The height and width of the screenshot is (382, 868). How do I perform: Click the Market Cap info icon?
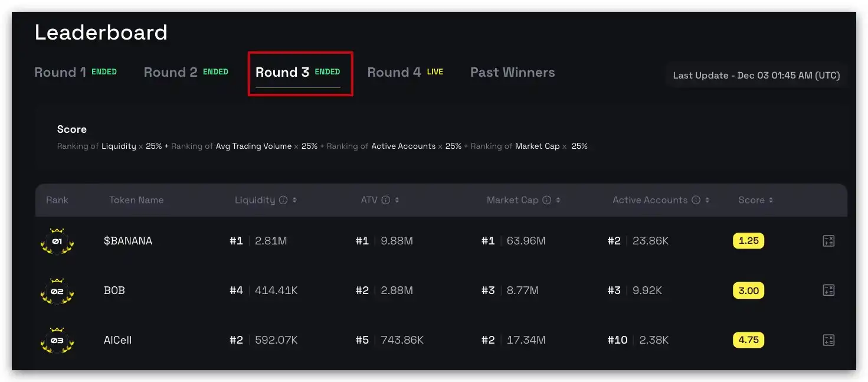point(547,200)
